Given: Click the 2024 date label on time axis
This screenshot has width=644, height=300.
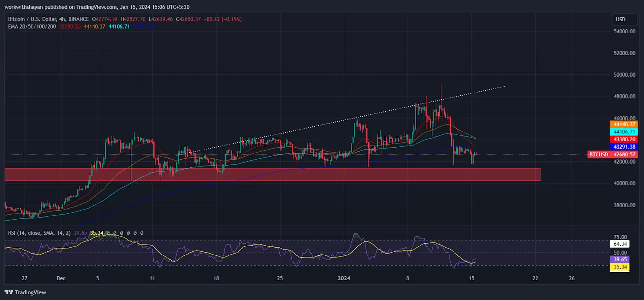Looking at the screenshot, I should coord(344,278).
